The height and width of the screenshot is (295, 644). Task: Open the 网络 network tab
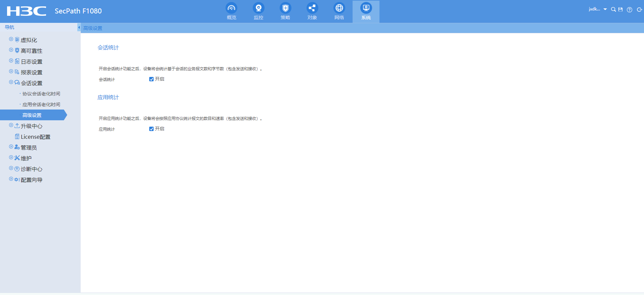click(x=339, y=11)
